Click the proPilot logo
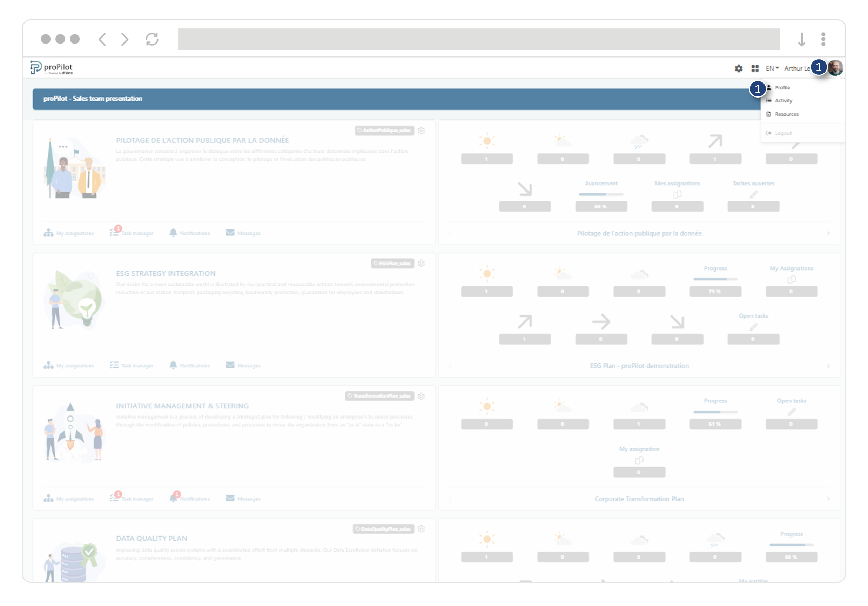This screenshot has width=868, height=606. (x=52, y=68)
